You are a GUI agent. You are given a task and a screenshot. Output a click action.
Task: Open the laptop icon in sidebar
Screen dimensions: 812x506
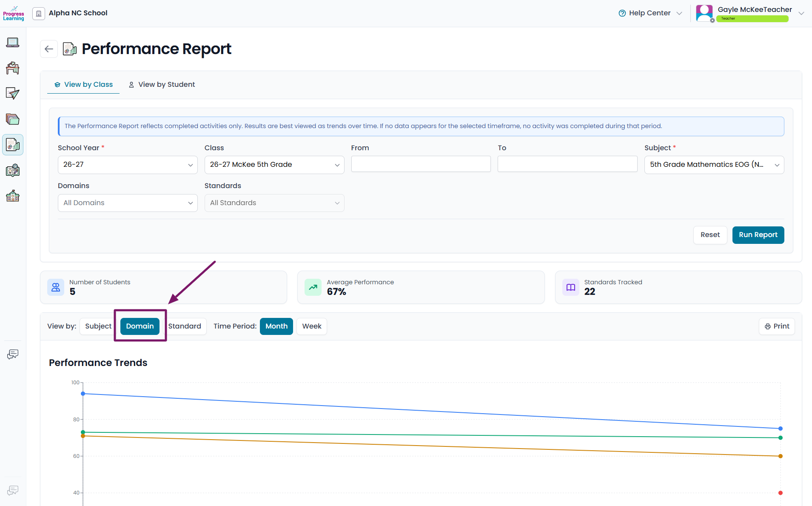coord(13,43)
